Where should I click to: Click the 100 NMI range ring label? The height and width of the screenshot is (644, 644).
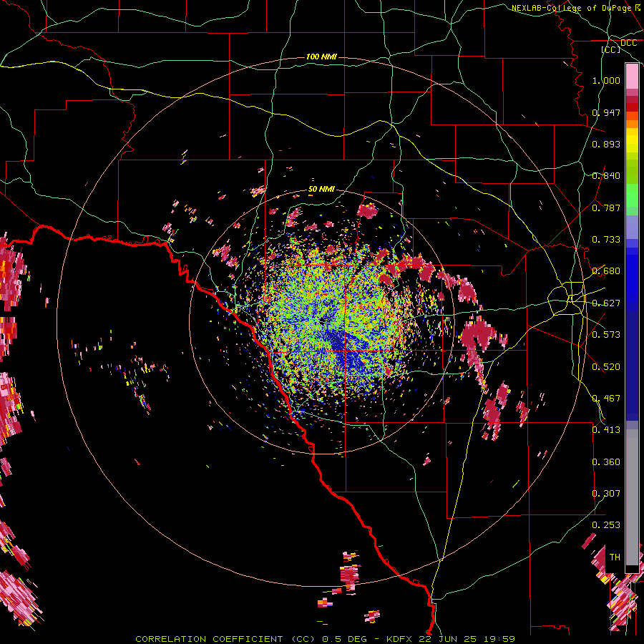[x=321, y=57]
